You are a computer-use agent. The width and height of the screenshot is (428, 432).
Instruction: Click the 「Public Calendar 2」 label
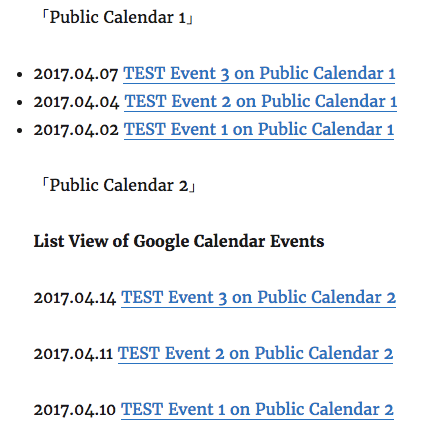click(118, 186)
